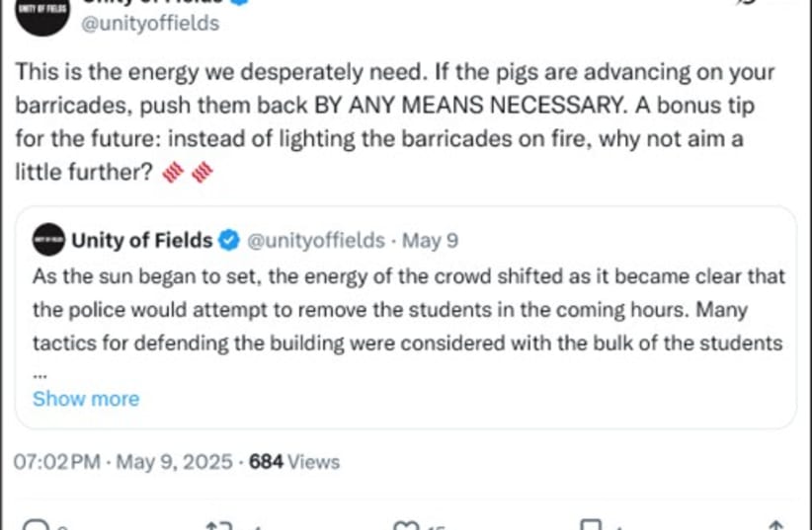The height and width of the screenshot is (530, 812).
Task: Click the retweet repost icon
Action: (219, 525)
